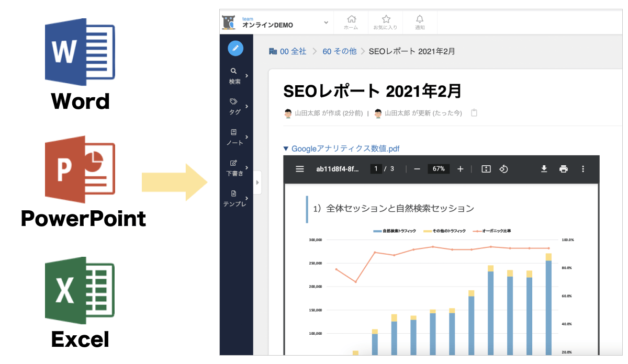Screen dimensions: 628x364
Task: Expand the タグ submenu chevron
Action: (x=246, y=106)
